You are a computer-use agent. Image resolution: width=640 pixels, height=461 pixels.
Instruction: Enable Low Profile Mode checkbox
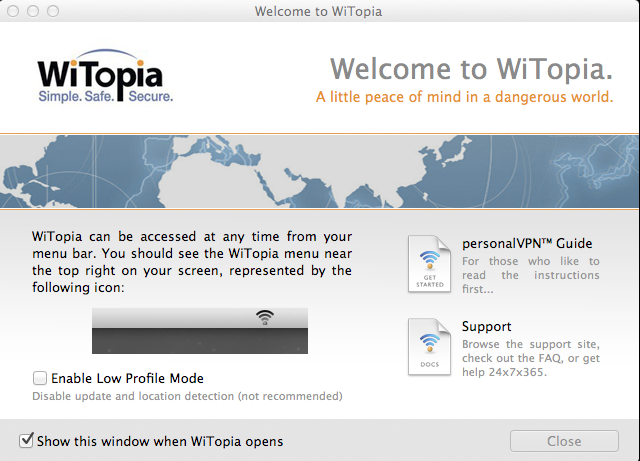point(40,378)
